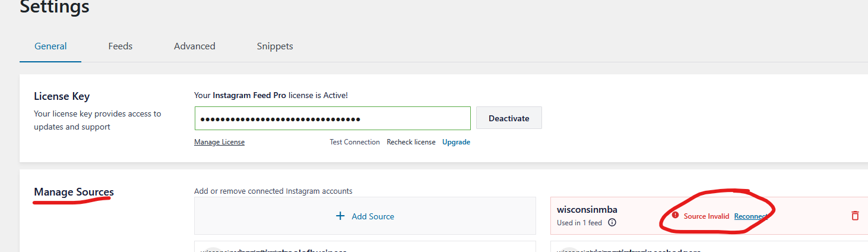
Task: Select the Snippets tab
Action: [275, 46]
